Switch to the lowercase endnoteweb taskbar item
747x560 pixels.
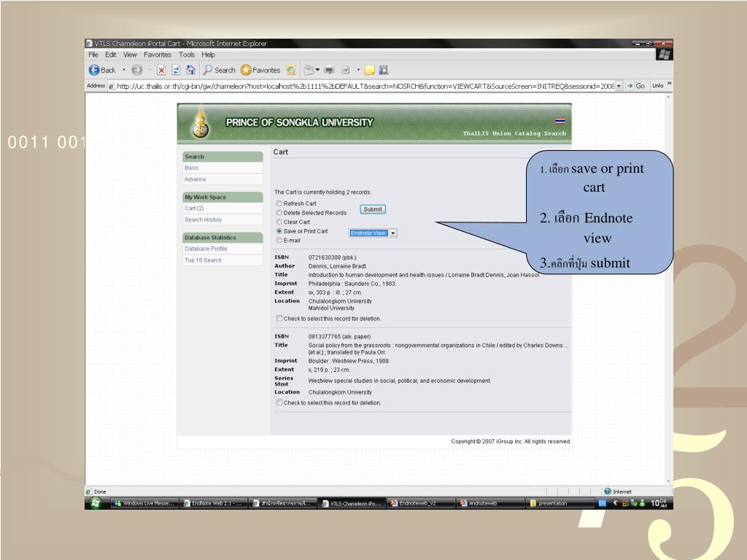490,503
